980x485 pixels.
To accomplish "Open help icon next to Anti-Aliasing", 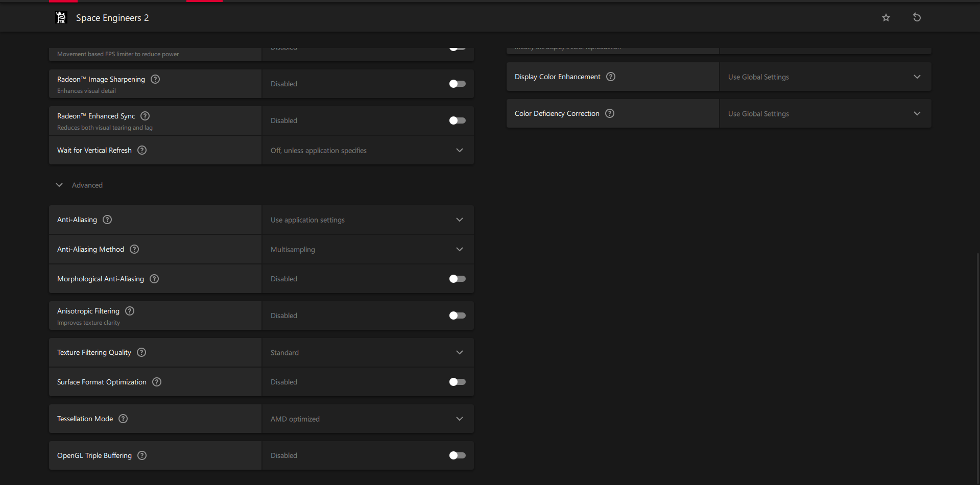I will tap(107, 220).
